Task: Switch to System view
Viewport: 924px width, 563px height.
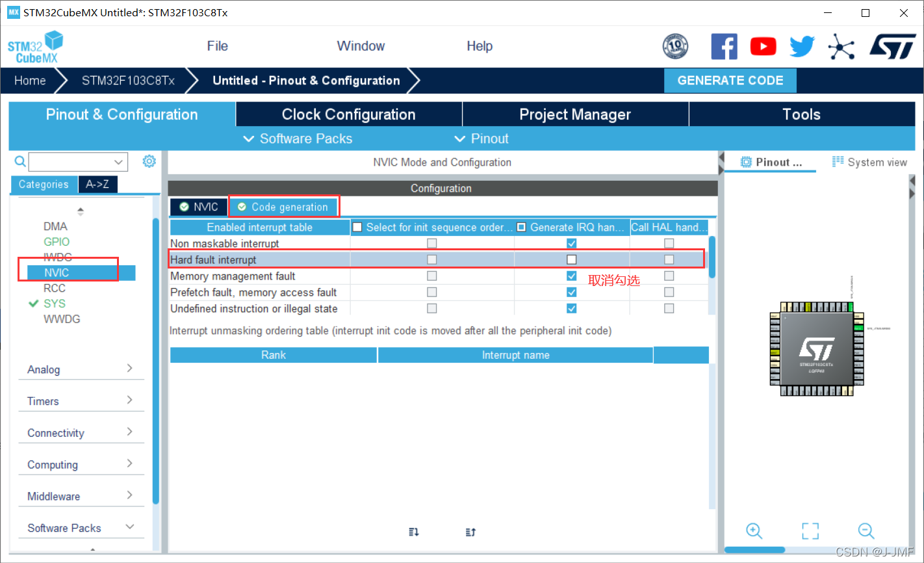Action: (869, 163)
